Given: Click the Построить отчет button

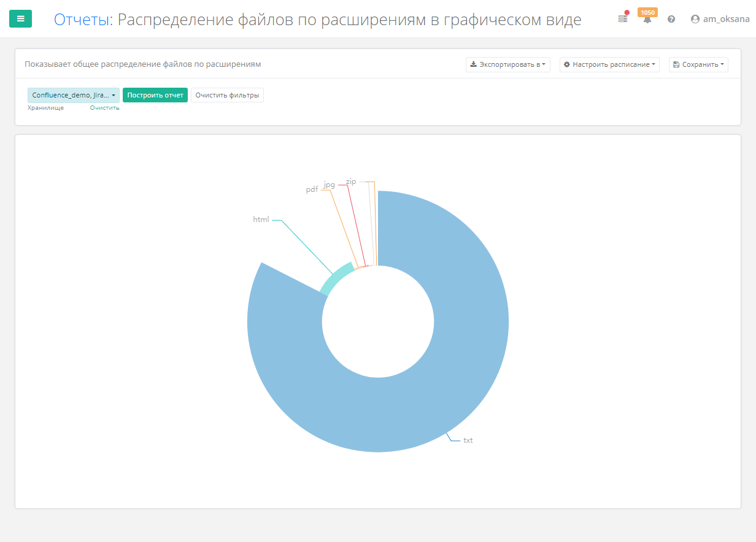Looking at the screenshot, I should click(155, 95).
